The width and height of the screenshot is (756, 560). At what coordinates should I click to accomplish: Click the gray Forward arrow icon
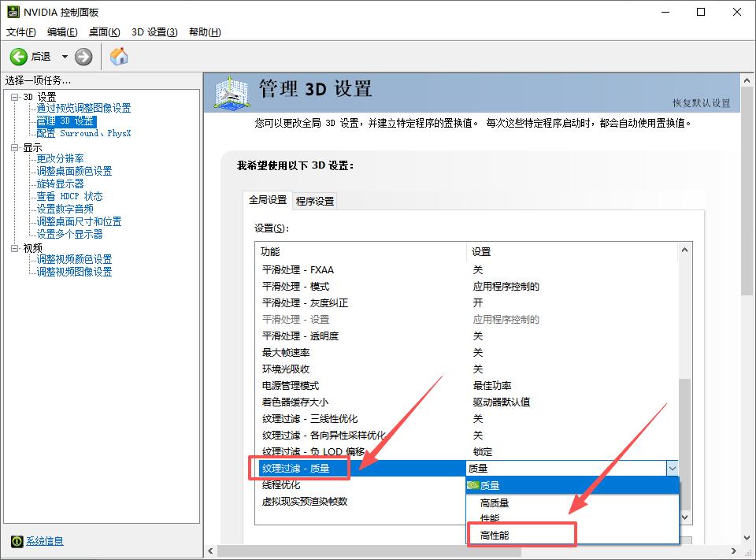point(83,57)
